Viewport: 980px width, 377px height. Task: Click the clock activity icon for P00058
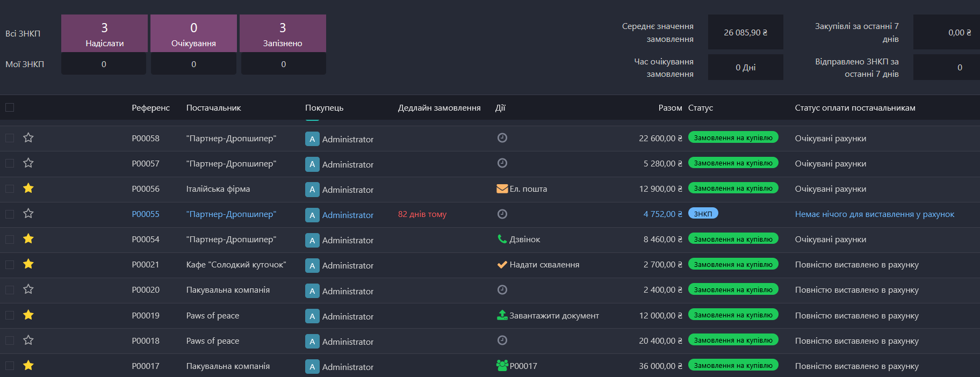(x=502, y=138)
